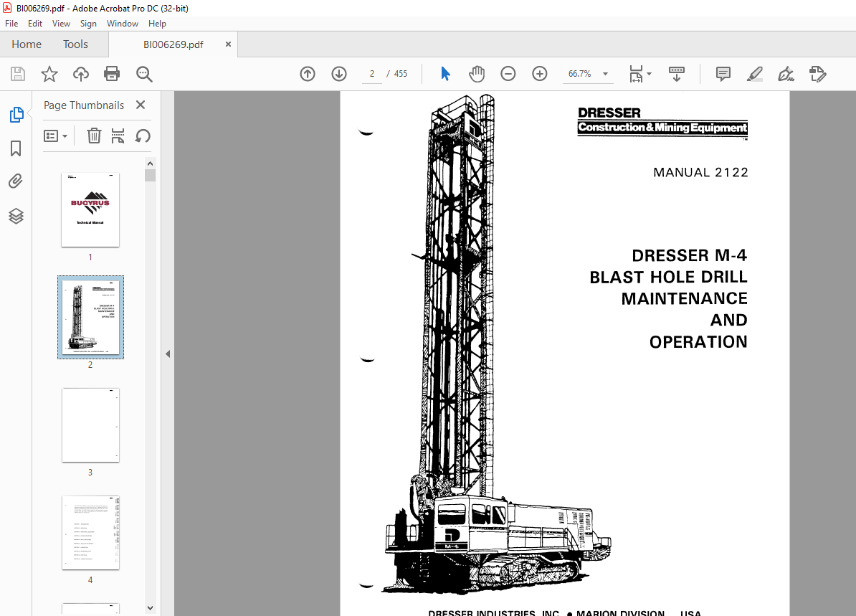Click thumbnails scrollbar up arrow

pos(150,164)
